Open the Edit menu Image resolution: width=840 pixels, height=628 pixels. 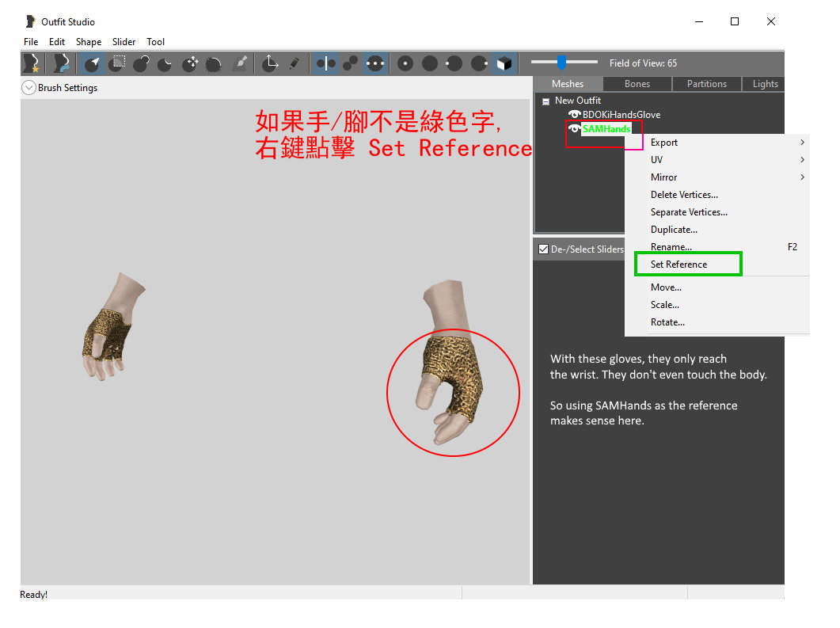tap(57, 42)
